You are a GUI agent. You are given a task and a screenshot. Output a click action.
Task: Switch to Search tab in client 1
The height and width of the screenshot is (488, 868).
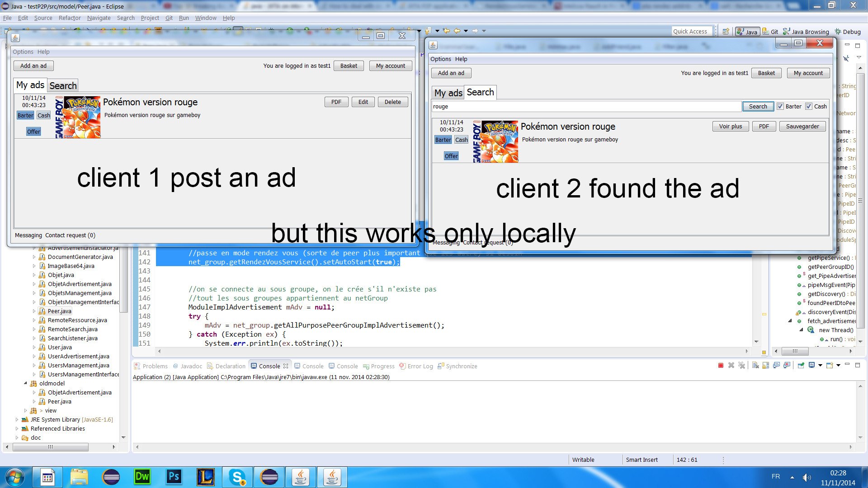pos(63,85)
